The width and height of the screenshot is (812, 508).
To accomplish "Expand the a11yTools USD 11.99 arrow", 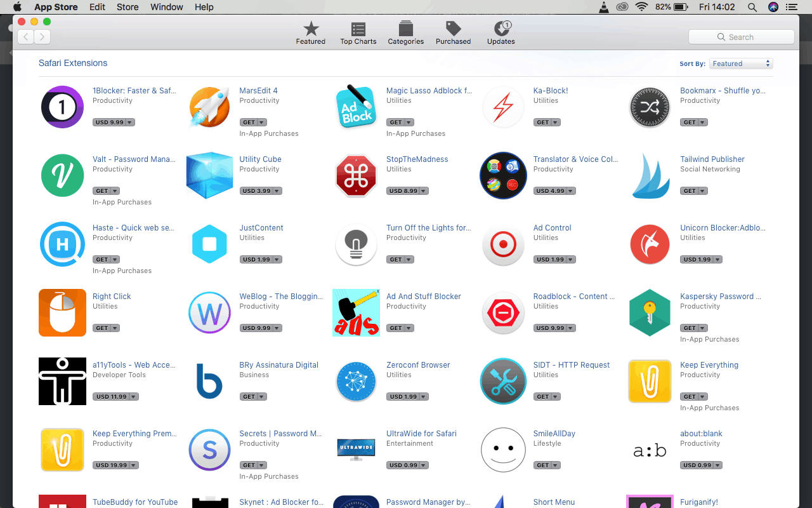I will 133,397.
